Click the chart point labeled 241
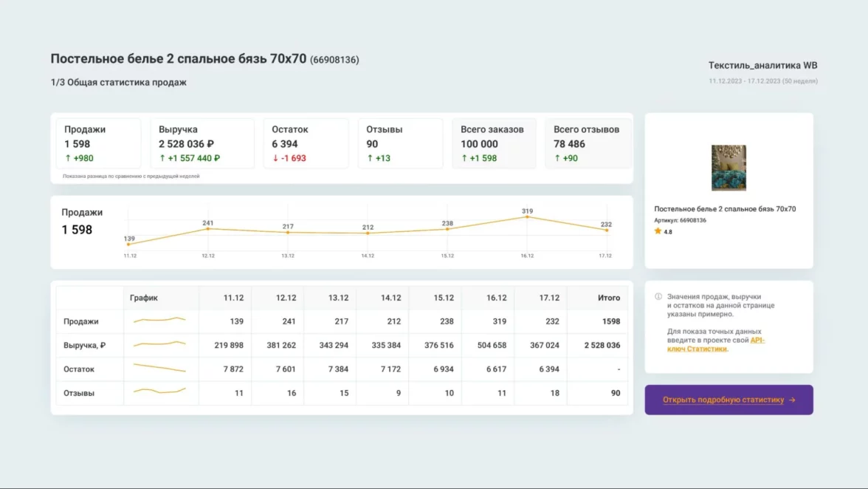The image size is (868, 489). 208,228
